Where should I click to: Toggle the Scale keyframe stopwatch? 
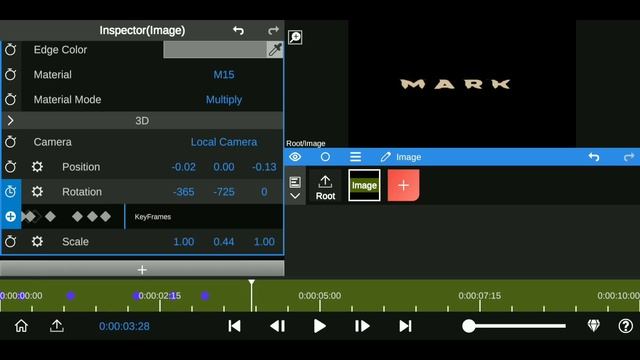point(11,241)
